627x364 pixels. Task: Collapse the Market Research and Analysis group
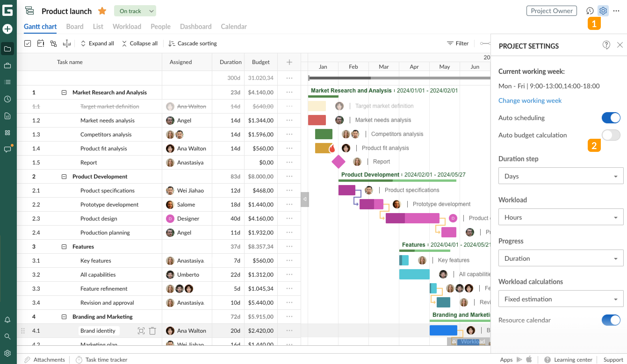(x=64, y=93)
